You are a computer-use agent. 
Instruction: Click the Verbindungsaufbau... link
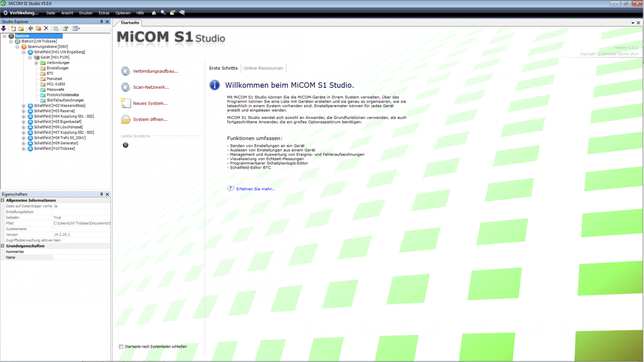click(x=156, y=71)
